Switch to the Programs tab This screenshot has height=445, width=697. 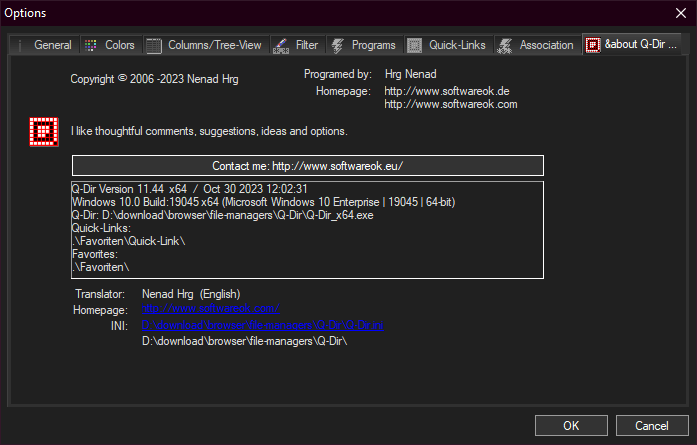pos(373,45)
